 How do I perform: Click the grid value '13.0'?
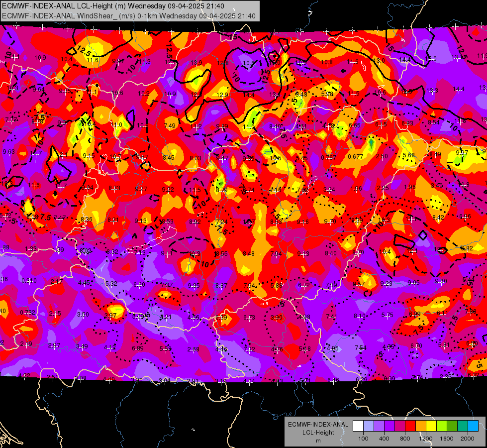pos(379,60)
